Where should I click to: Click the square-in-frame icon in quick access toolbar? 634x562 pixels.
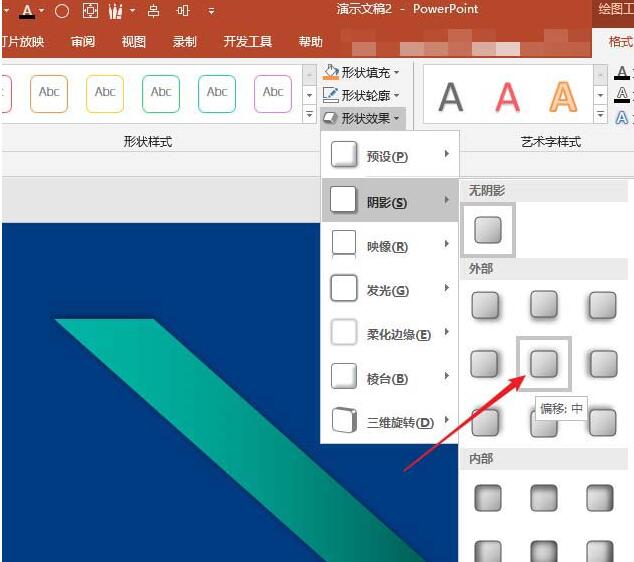tap(90, 11)
